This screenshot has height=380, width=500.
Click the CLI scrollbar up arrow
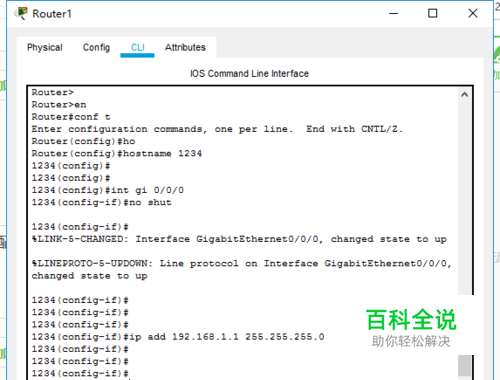click(464, 95)
